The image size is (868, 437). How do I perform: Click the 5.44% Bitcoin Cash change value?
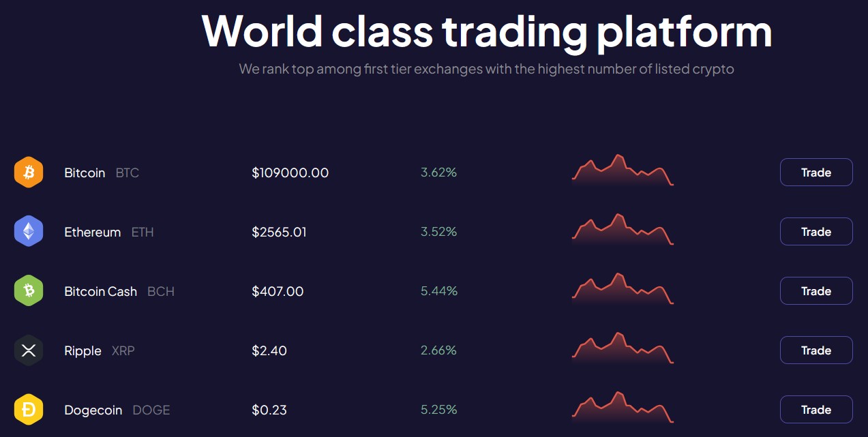click(439, 291)
